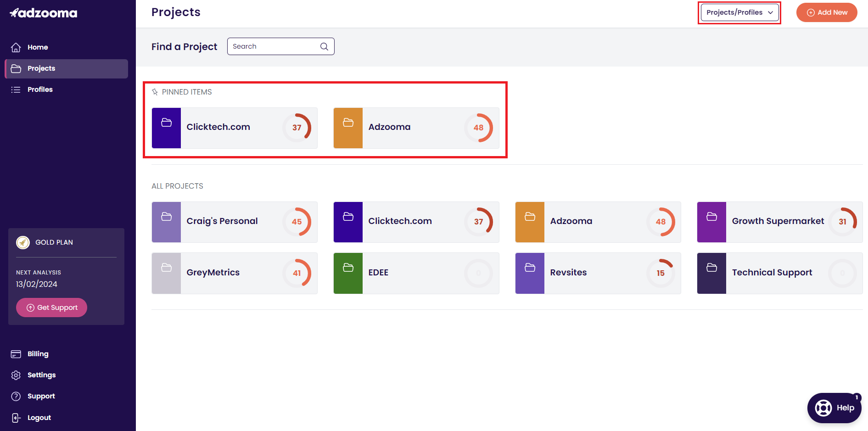
Task: Click Craig's Personal score ring 45
Action: (x=297, y=222)
